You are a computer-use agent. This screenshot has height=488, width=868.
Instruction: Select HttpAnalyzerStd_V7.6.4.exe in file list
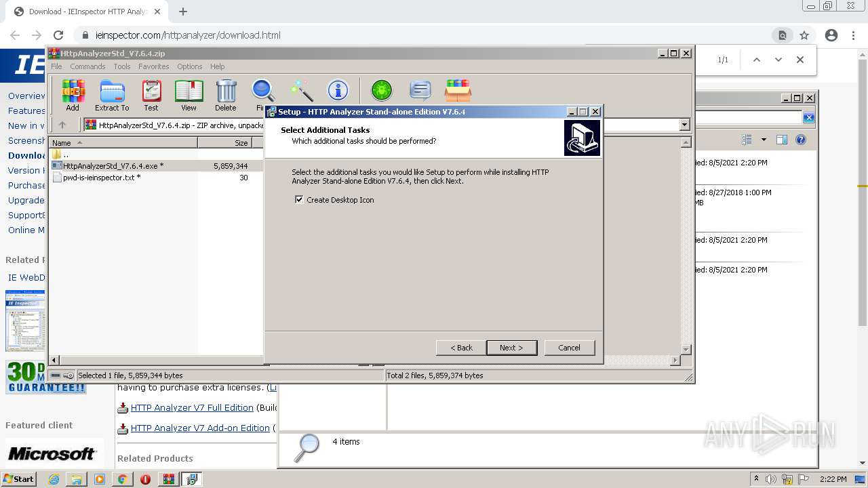(113, 166)
